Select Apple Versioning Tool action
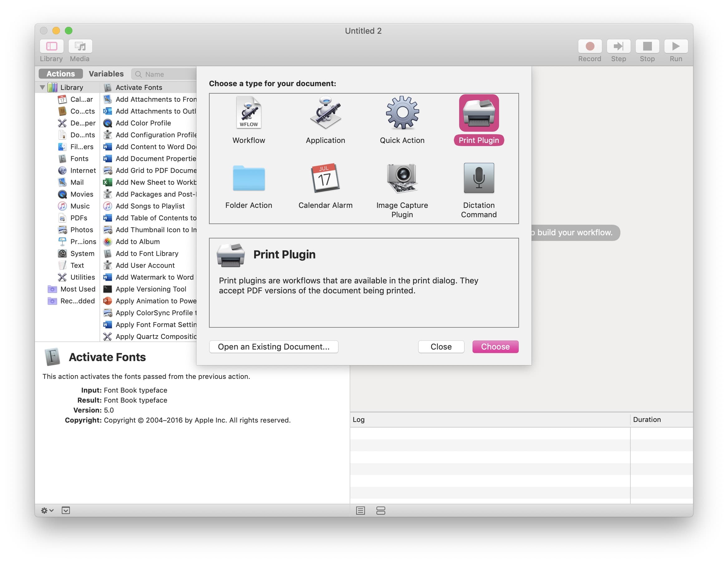The image size is (728, 563). [149, 289]
